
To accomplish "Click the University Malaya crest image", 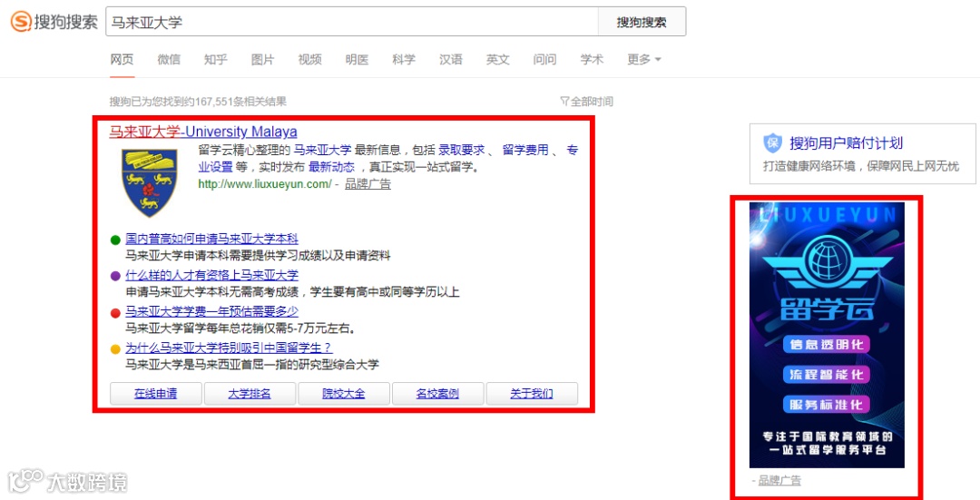I will pyautogui.click(x=150, y=181).
